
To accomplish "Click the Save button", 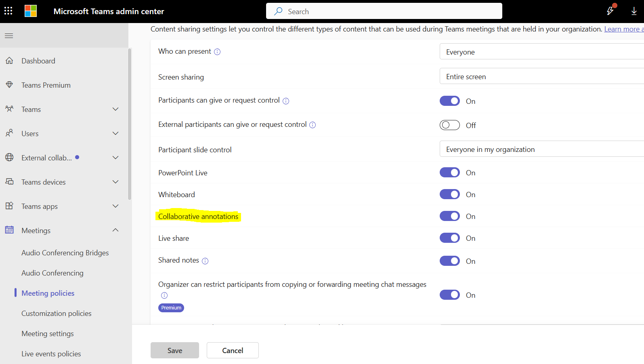I will [x=175, y=350].
